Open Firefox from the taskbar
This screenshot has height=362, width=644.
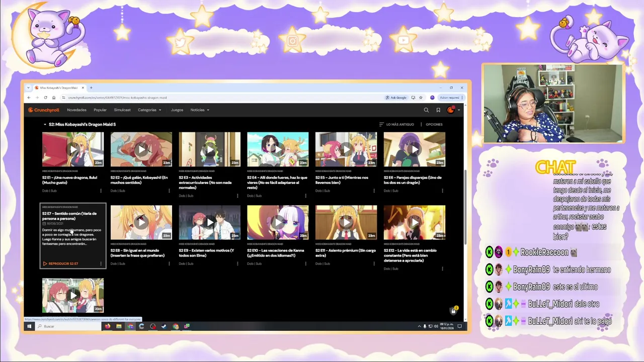108,326
